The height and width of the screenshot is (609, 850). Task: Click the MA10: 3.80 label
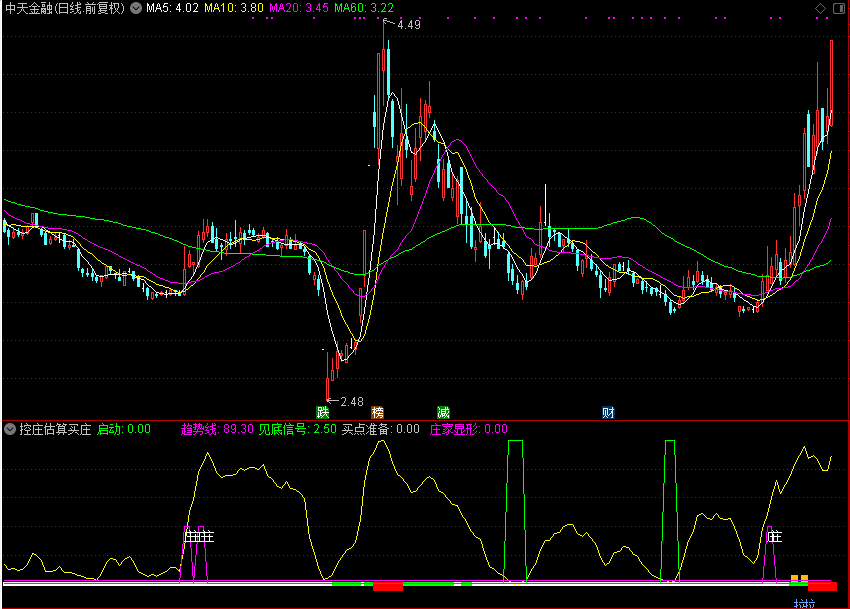coord(234,8)
